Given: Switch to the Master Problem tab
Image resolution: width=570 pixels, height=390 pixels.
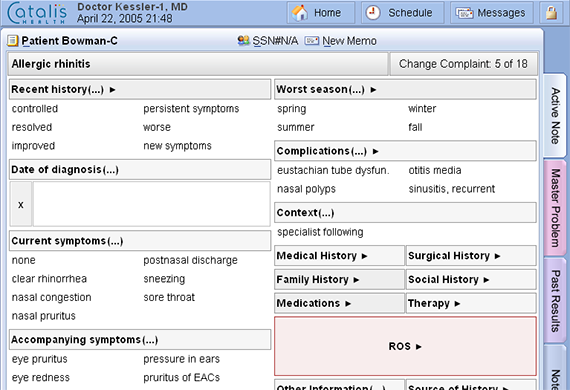Looking at the screenshot, I should point(555,208).
